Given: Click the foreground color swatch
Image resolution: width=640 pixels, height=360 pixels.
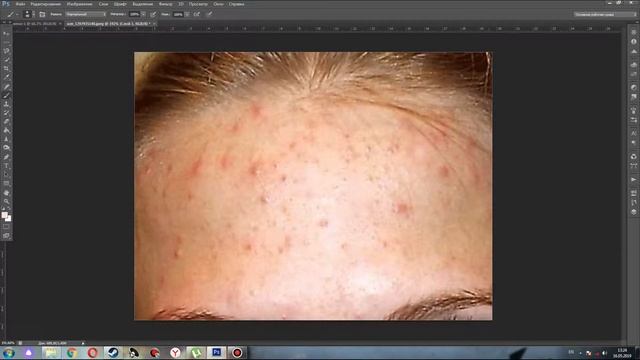Looking at the screenshot, I should [x=4, y=215].
